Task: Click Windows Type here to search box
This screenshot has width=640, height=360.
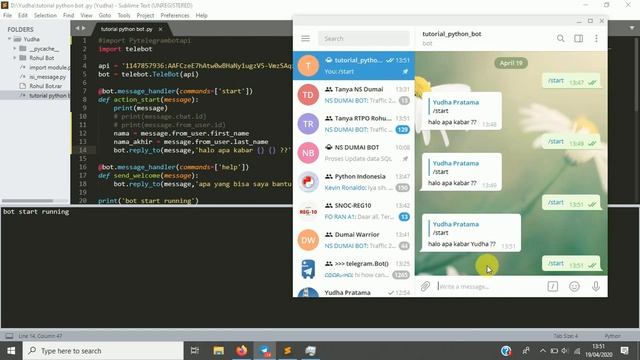Action: [103, 351]
